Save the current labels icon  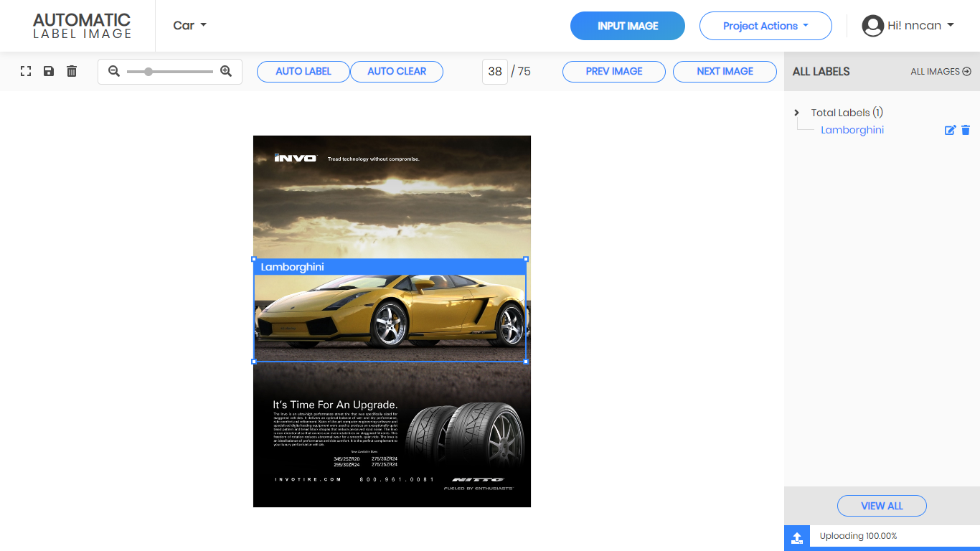click(x=49, y=71)
